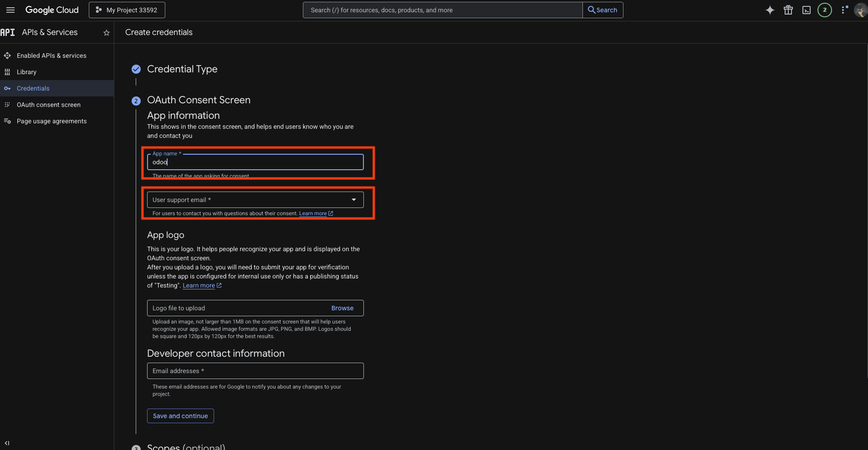Open the three-dot settings menu
This screenshot has height=450, width=868.
[x=843, y=10]
